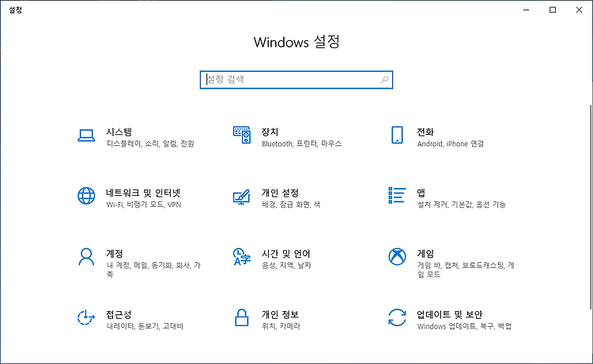Click the 전화 heading

click(425, 132)
